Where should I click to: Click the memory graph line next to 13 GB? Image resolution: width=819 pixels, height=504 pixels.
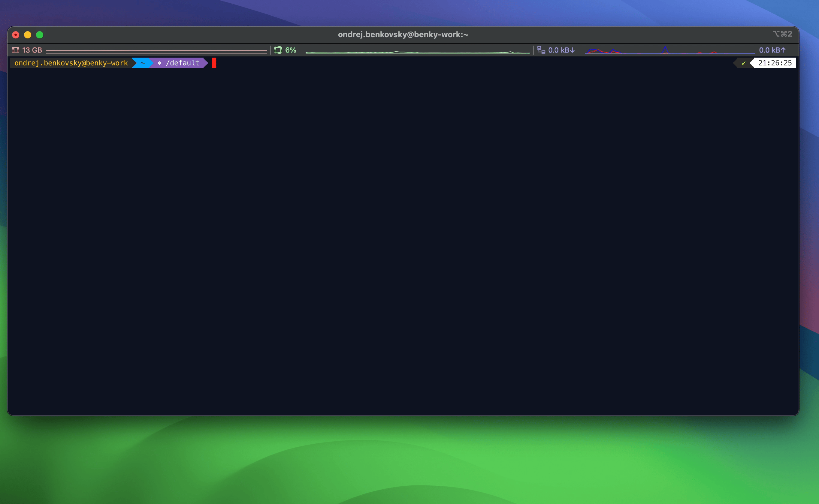155,51
